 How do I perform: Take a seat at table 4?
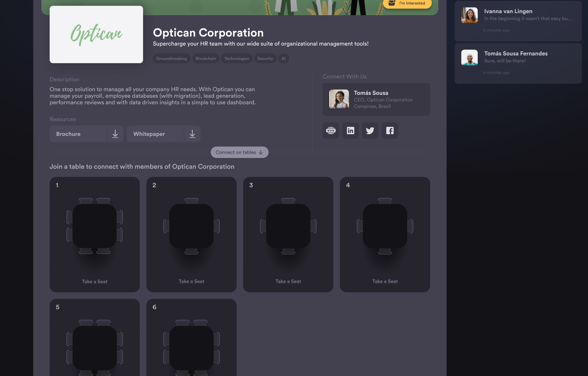tap(385, 282)
